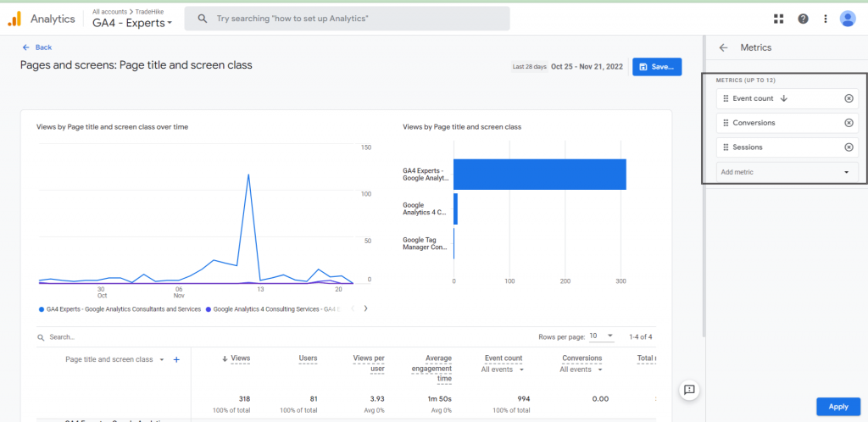Open the Event count All events dropdown
Image resolution: width=868 pixels, height=422 pixels.
point(503,369)
